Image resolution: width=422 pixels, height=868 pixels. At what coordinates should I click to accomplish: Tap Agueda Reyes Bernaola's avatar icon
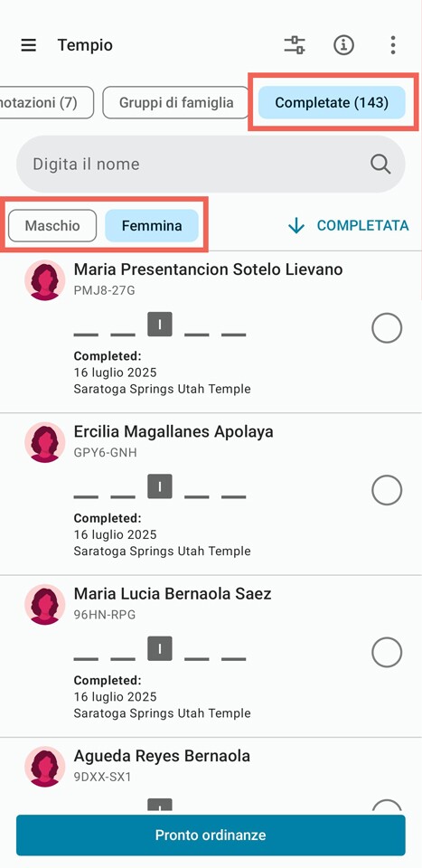tap(45, 766)
